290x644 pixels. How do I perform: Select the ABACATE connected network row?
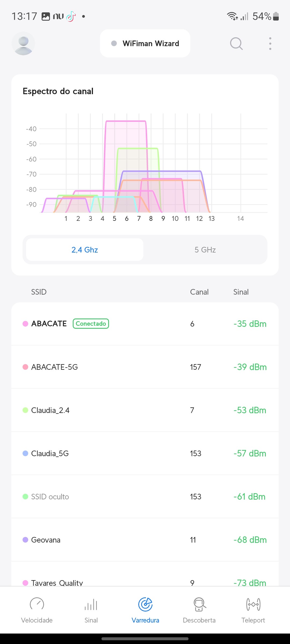click(145, 324)
